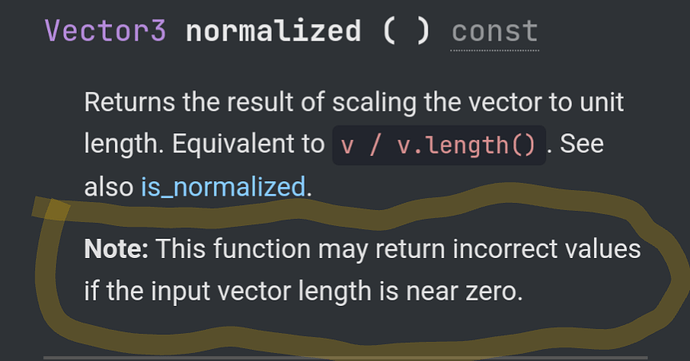Click the word See after the code snippet
Image resolution: width=690 pixels, height=361 pixels.
pos(582,144)
